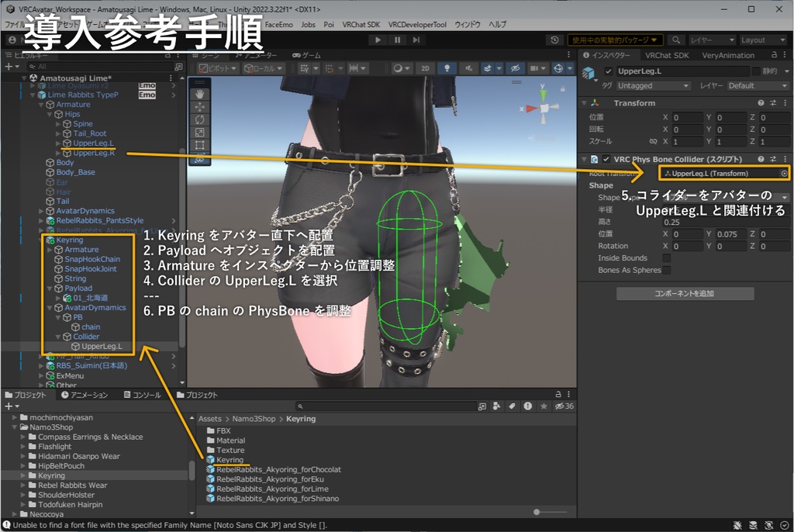Viewport: 794px width, 532px height.
Task: Open the Layout dropdown in the toolbar
Action: [764, 40]
